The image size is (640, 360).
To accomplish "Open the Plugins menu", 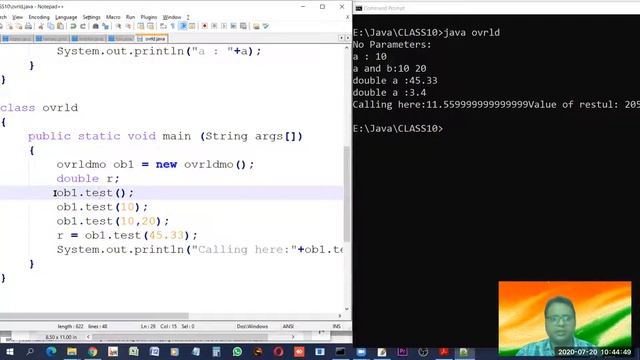I will 149,17.
